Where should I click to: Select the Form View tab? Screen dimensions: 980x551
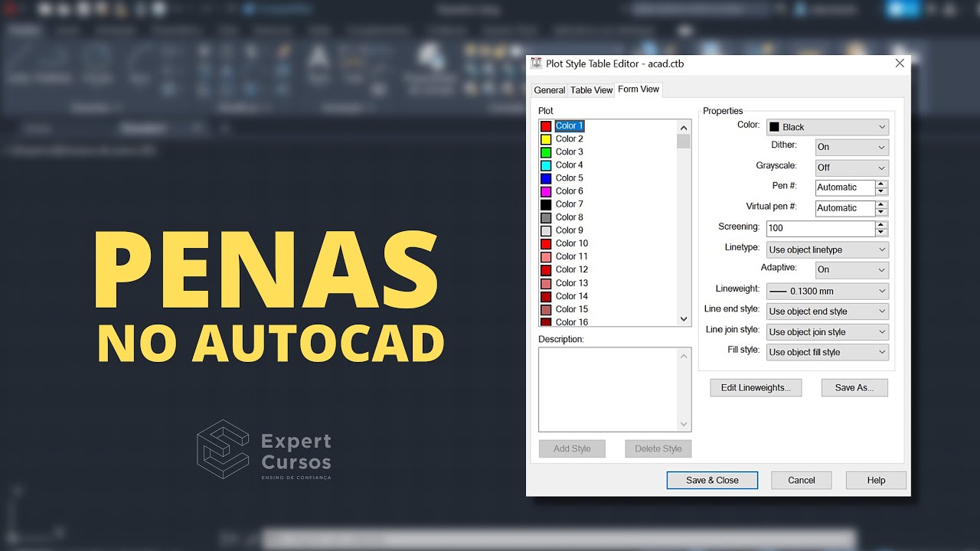[639, 90]
